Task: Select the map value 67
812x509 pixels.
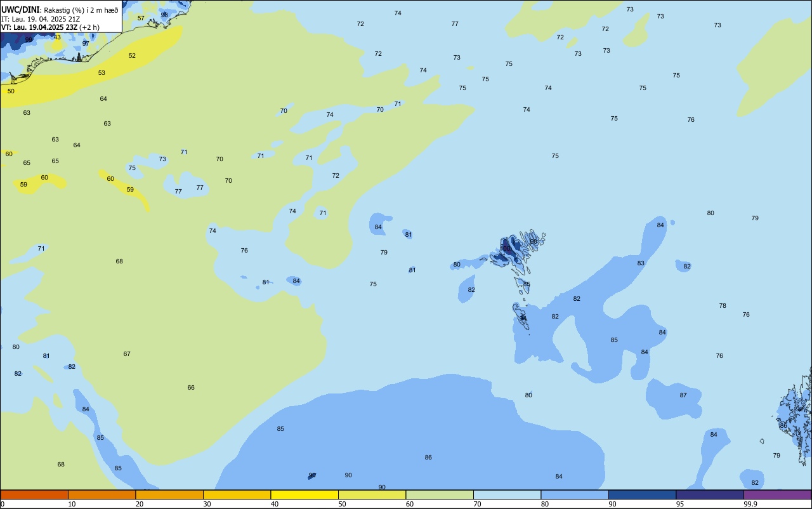Action: click(x=127, y=354)
